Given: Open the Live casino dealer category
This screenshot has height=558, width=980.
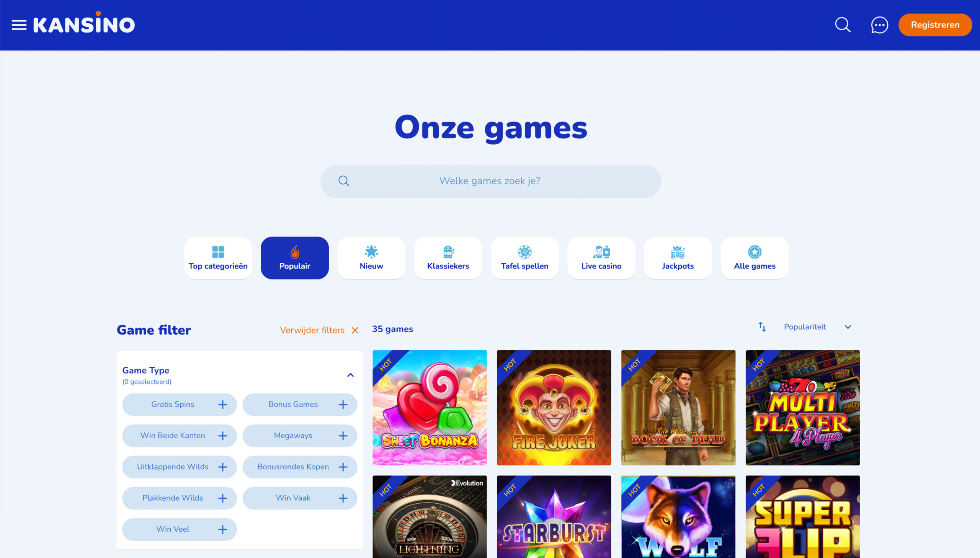Looking at the screenshot, I should (601, 257).
